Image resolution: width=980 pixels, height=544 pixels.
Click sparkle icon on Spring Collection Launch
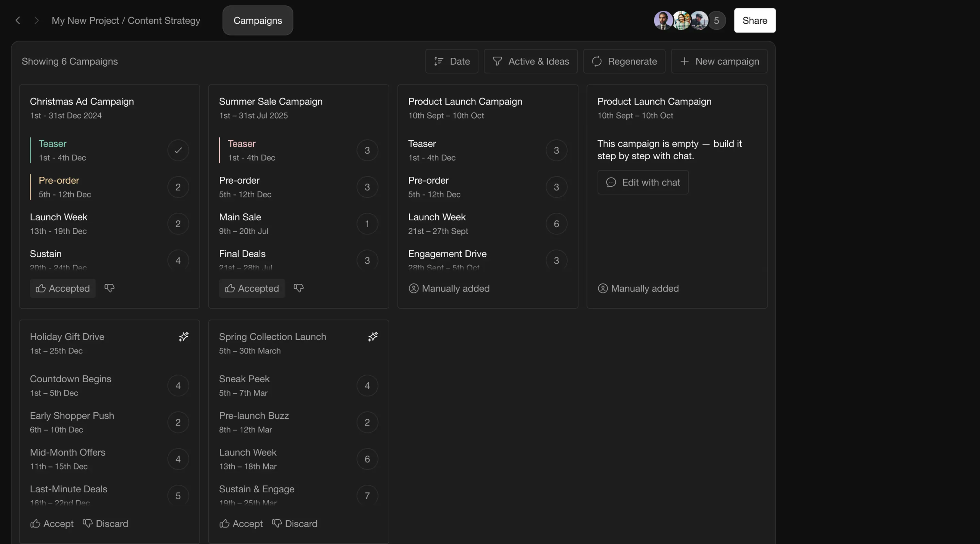tap(373, 337)
